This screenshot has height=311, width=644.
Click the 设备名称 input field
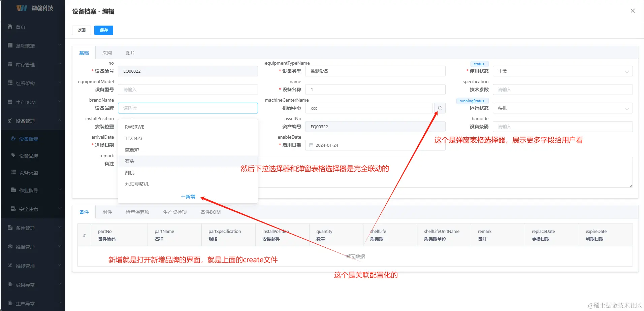pos(375,90)
